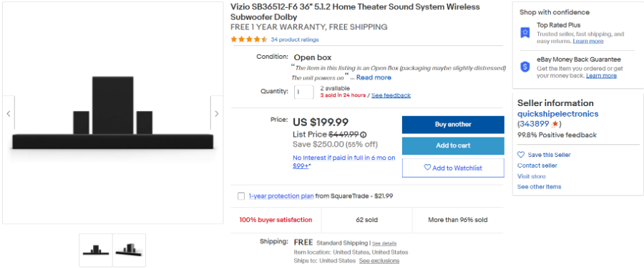Expand the condition description with Read more
This screenshot has width=644, height=268.
tap(374, 77)
